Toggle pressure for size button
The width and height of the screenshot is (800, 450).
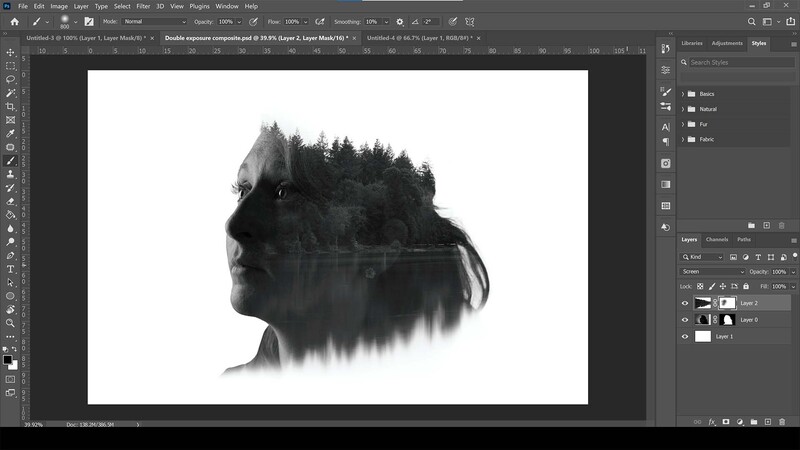click(x=453, y=22)
